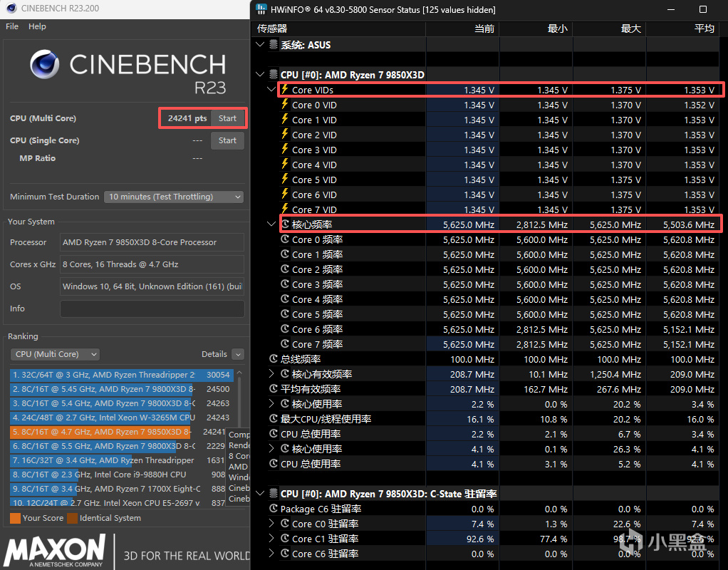Click the HWiNFO title bar app icon
The image size is (728, 570).
[261, 9]
